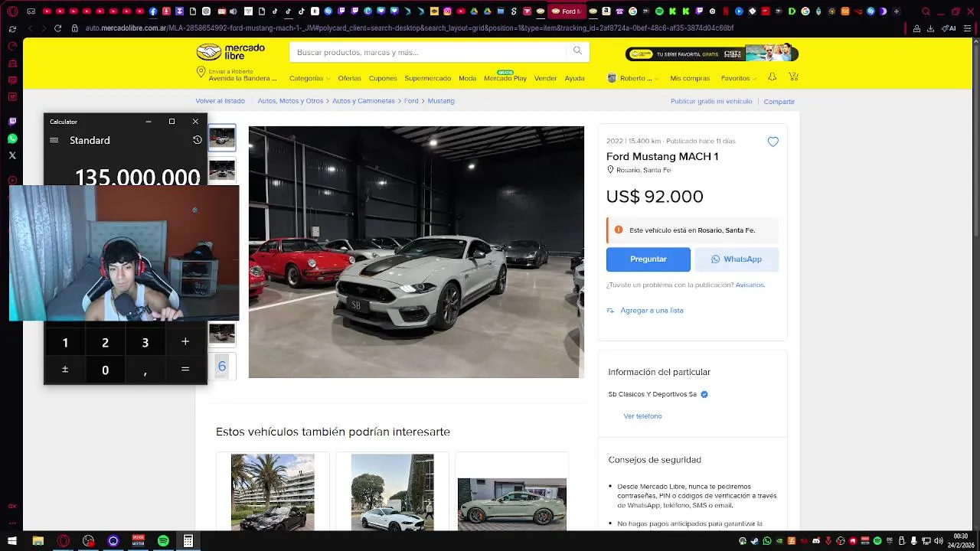Expand the Favoritos dropdown
Screen dimensions: 980x551
[x=738, y=78]
